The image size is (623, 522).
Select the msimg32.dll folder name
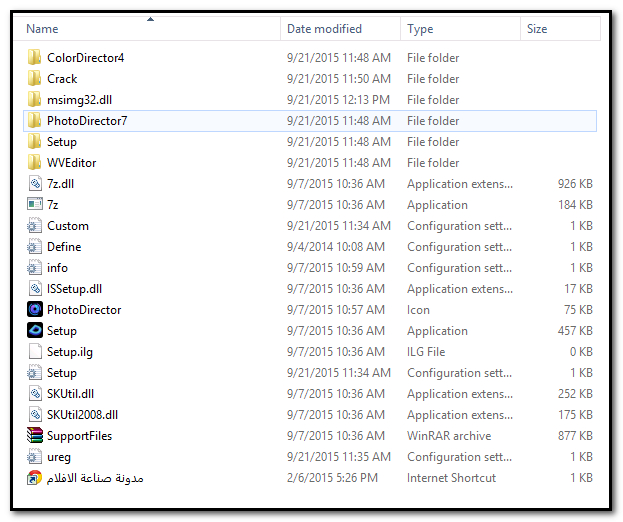[79, 100]
